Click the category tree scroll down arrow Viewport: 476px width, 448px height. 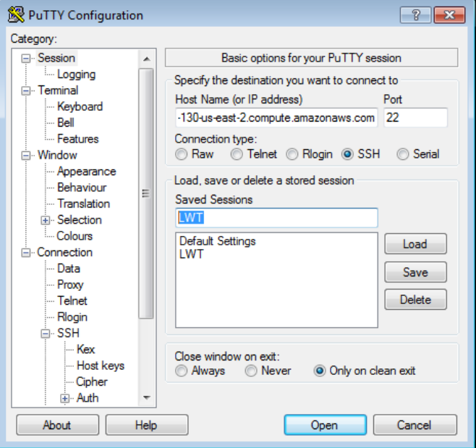147,397
